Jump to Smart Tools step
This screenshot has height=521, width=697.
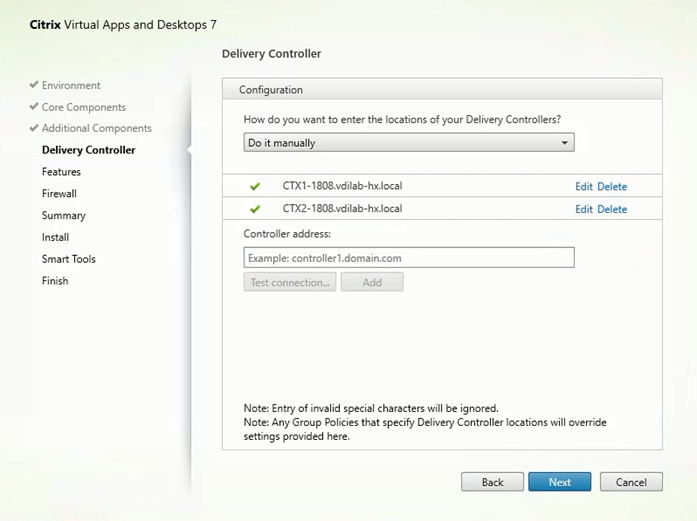pos(69,259)
